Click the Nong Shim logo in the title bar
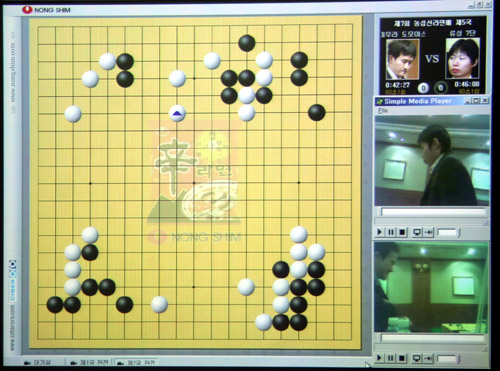Viewport: 500px width, 371px height. tap(46, 10)
